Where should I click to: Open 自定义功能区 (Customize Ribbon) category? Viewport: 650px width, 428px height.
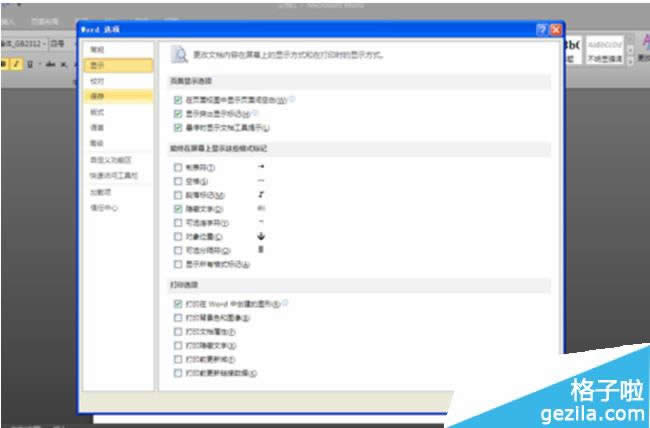pos(118,160)
